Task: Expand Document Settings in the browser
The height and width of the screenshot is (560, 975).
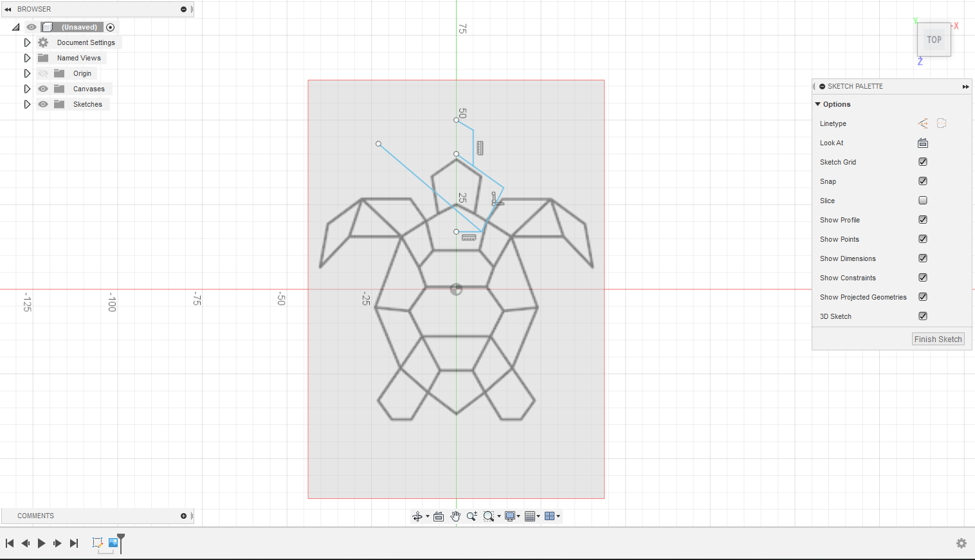Action: click(27, 42)
